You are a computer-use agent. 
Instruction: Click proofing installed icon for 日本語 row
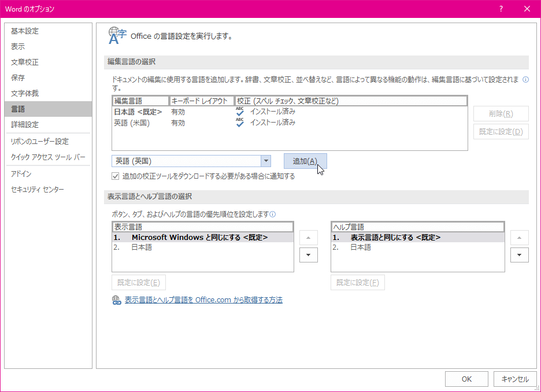click(x=240, y=112)
